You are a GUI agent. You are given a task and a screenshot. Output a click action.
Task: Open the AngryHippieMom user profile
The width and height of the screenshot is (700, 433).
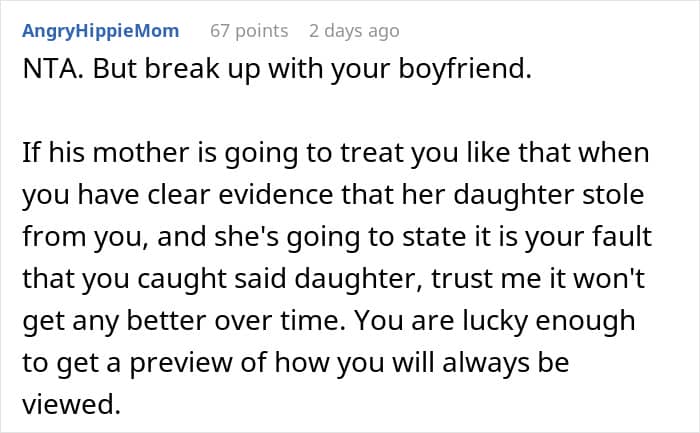click(x=100, y=31)
